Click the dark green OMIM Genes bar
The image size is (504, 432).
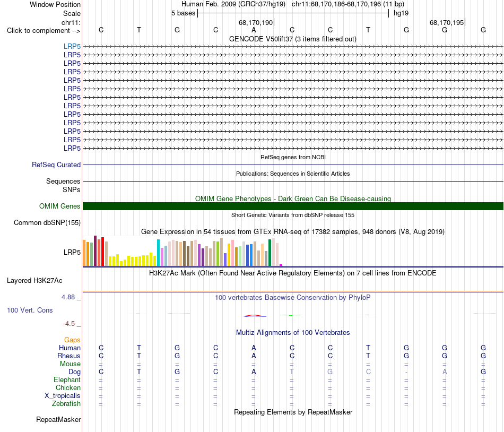293,206
